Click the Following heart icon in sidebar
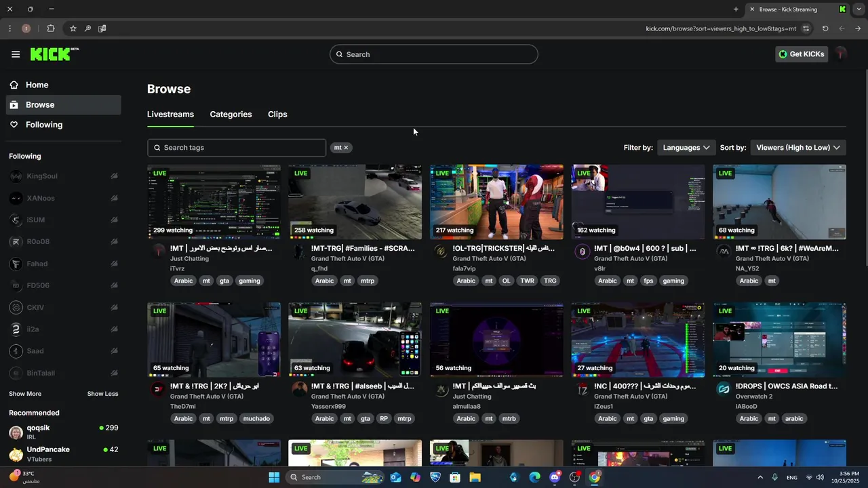Image resolution: width=868 pixels, height=488 pixels. (x=14, y=125)
